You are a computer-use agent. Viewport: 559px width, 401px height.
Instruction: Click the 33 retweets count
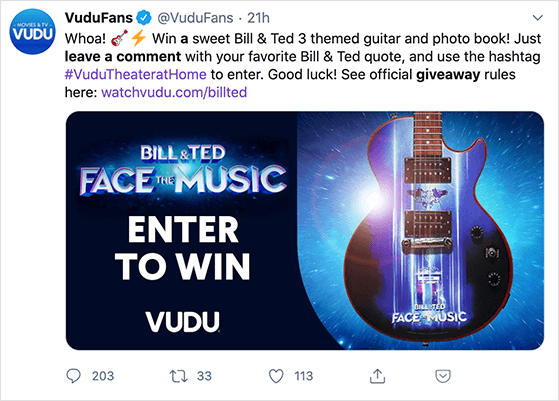[204, 376]
